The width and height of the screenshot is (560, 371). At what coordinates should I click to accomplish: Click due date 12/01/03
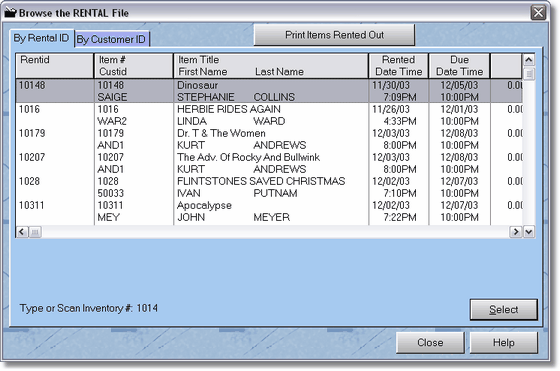click(x=459, y=109)
